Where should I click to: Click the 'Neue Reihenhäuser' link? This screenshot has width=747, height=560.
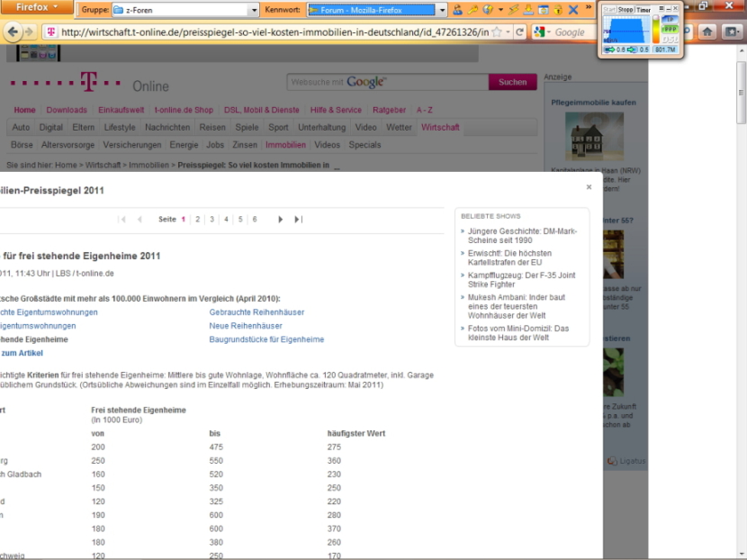click(246, 326)
